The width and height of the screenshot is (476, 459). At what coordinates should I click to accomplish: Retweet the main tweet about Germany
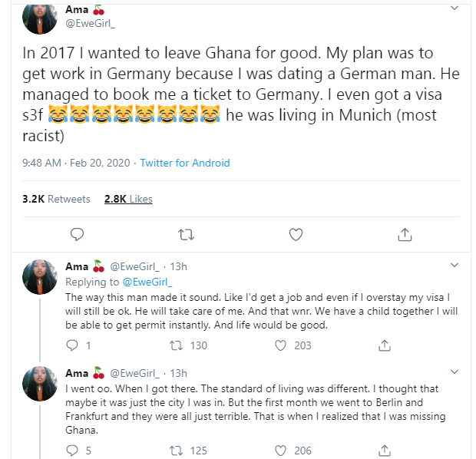coord(186,235)
